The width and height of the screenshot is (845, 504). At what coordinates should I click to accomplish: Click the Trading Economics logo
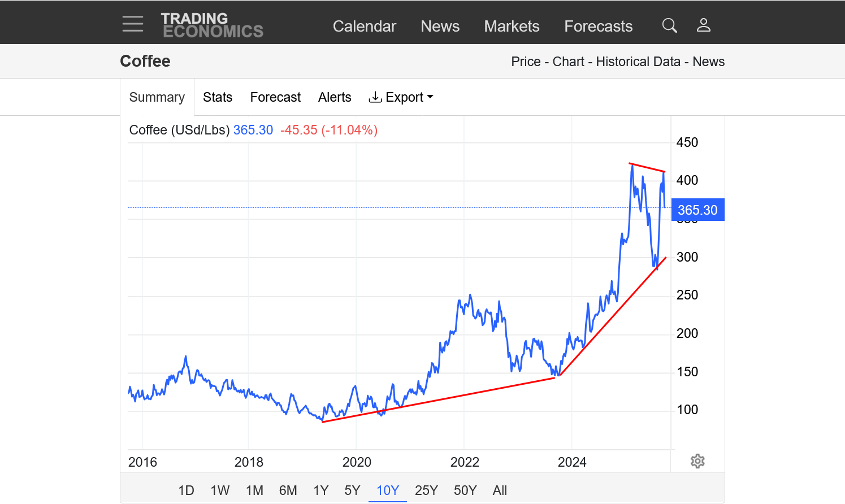[x=212, y=25]
